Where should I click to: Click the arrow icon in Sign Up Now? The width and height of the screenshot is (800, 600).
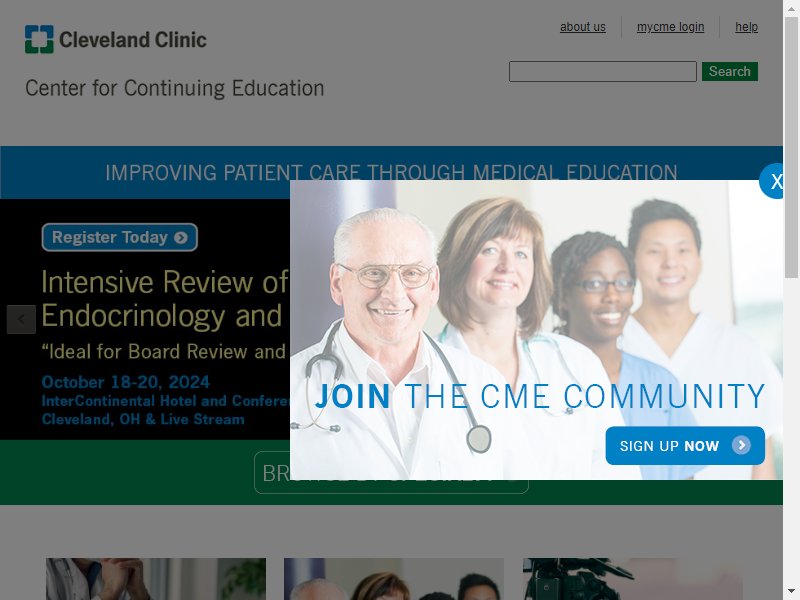coord(741,445)
